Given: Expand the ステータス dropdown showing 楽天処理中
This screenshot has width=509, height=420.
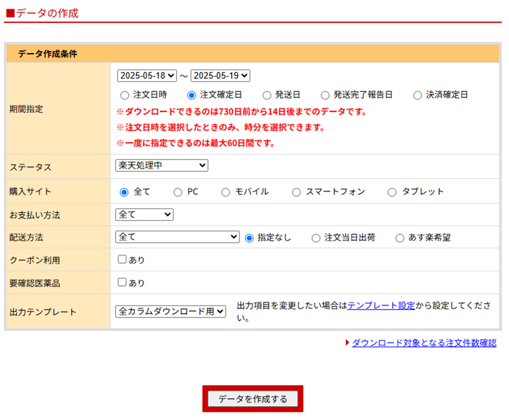Looking at the screenshot, I should pyautogui.click(x=161, y=165).
